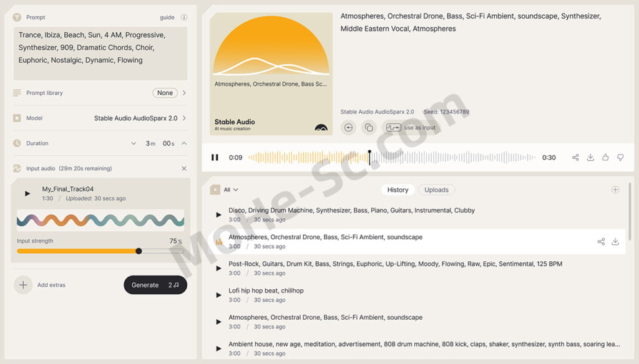Click the prompt info icon next to guide
This screenshot has height=364, width=639.
point(184,17)
